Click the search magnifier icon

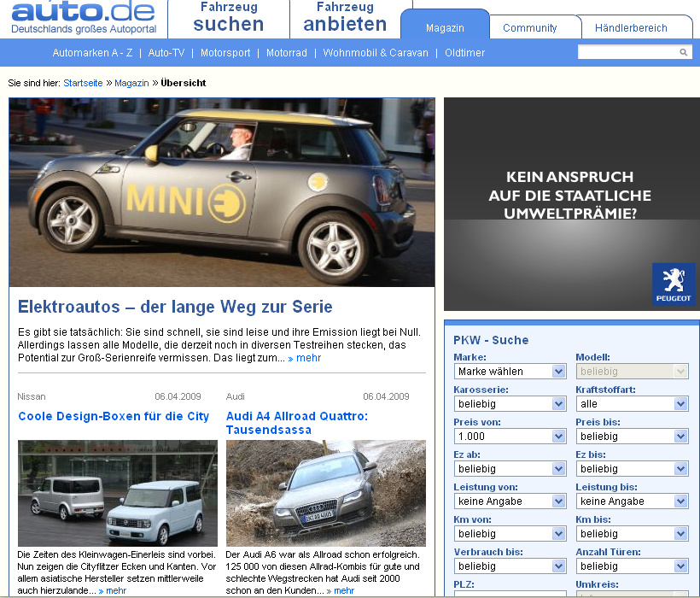(683, 52)
